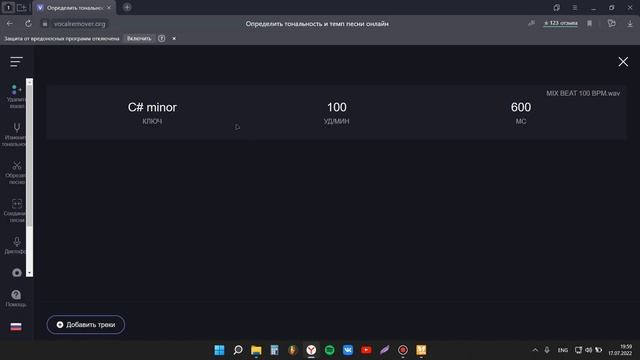Open the 123 отзыва reviews link
This screenshot has width=640, height=360.
pos(561,23)
